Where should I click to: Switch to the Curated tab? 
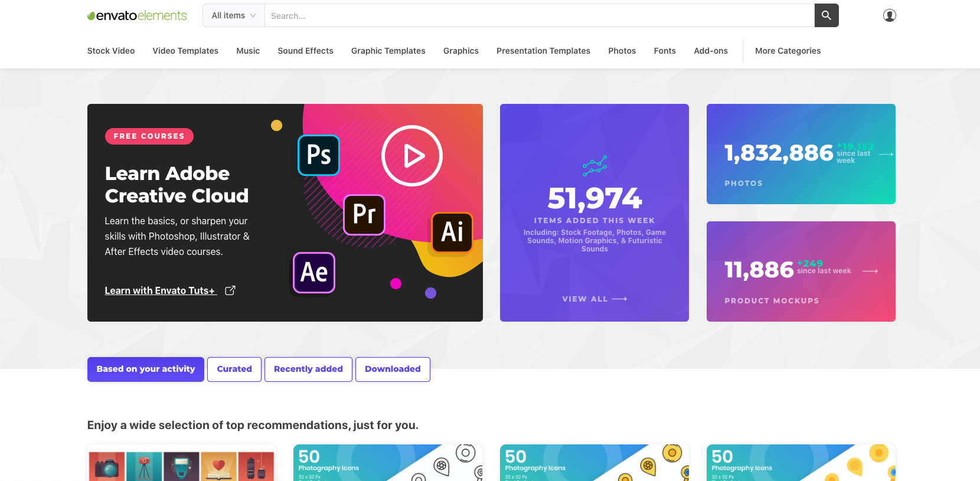[234, 369]
